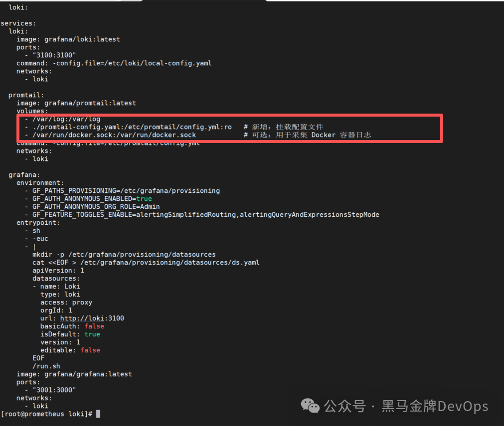
Task: Click the 'version: 1' line
Action: [x=60, y=342]
